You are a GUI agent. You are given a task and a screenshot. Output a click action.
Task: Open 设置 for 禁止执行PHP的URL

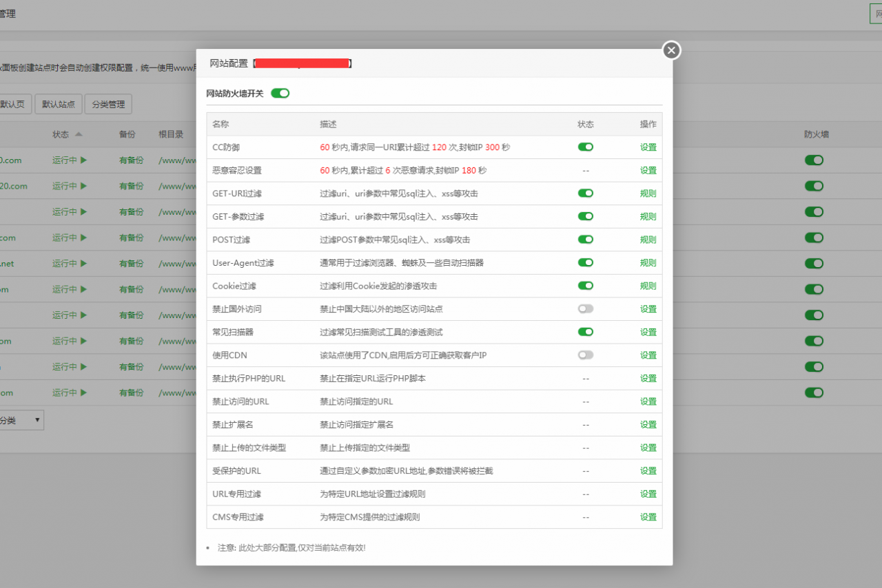[648, 379]
